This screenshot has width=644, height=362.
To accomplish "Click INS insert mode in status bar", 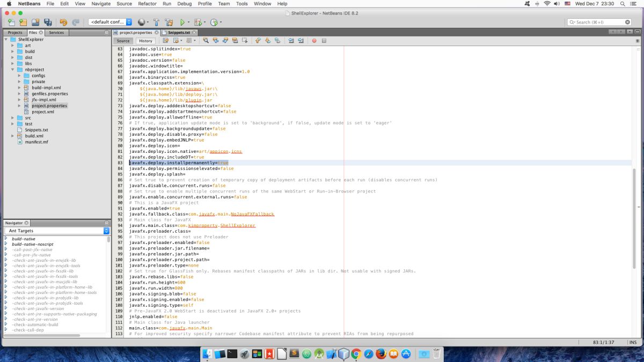I will (x=633, y=342).
